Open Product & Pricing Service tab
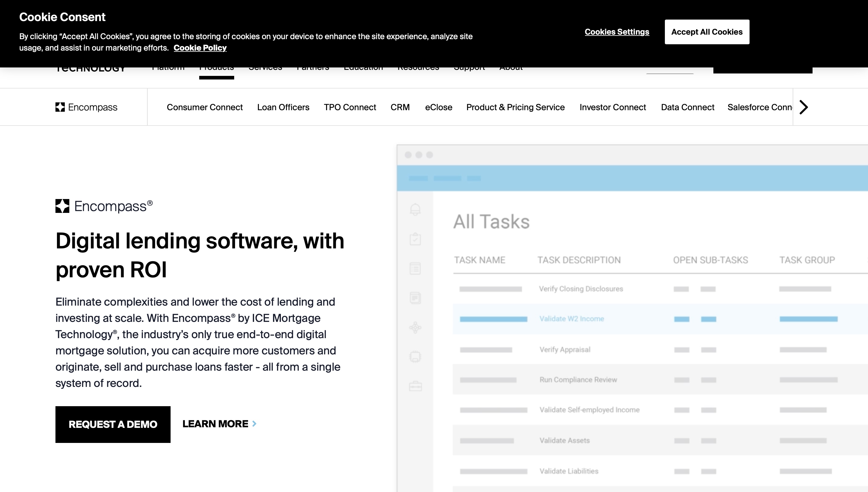The height and width of the screenshot is (492, 868). pyautogui.click(x=515, y=107)
